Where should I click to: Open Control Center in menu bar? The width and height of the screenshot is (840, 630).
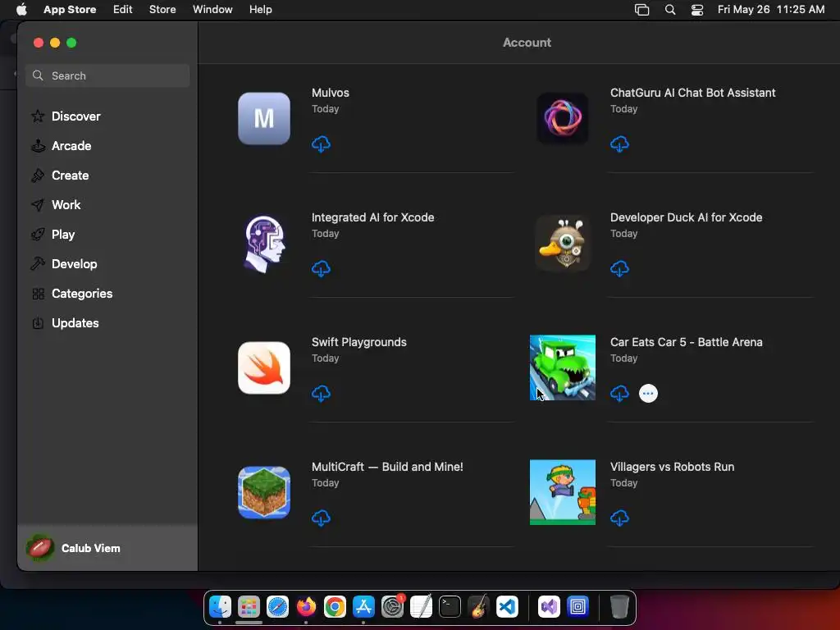[697, 9]
